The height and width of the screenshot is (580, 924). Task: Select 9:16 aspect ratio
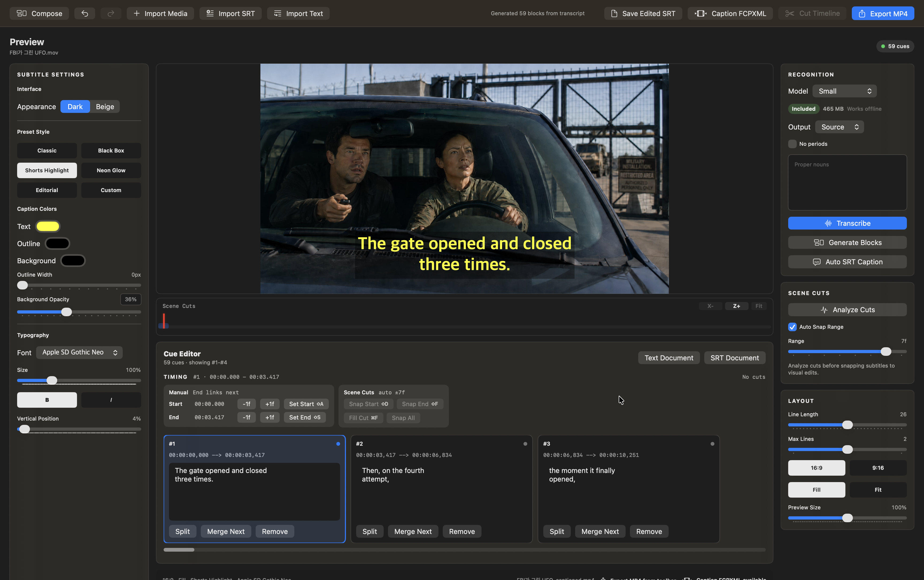click(x=878, y=468)
